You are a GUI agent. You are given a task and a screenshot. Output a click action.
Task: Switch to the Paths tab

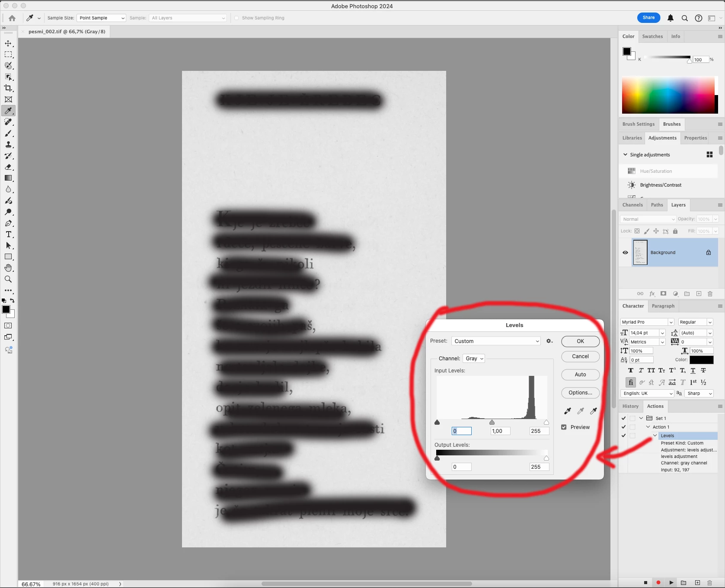657,205
